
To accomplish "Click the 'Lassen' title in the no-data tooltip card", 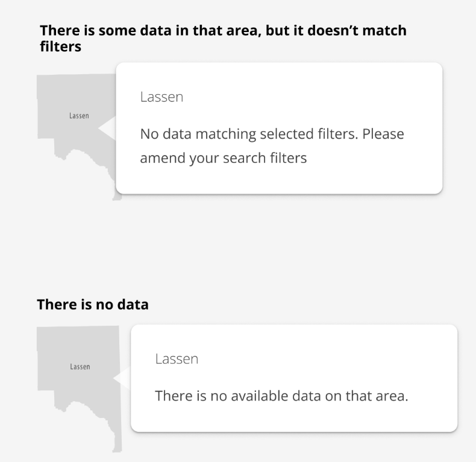I will click(x=177, y=359).
